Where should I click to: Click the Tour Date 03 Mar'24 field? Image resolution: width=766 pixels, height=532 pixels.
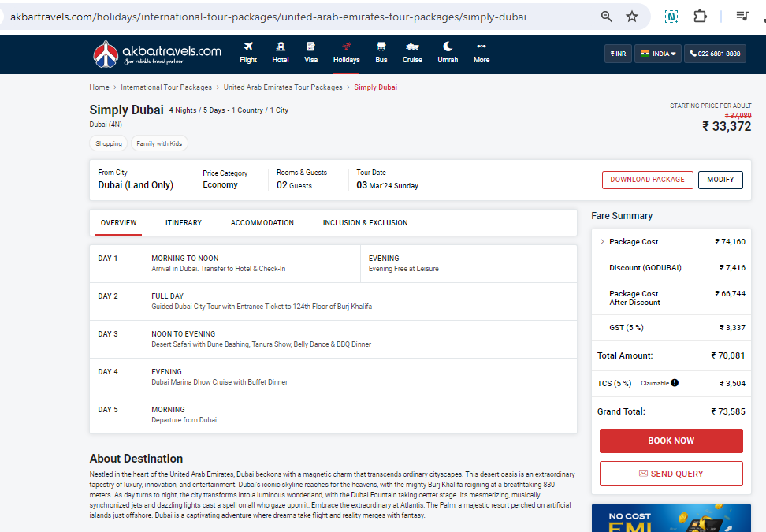[388, 179]
